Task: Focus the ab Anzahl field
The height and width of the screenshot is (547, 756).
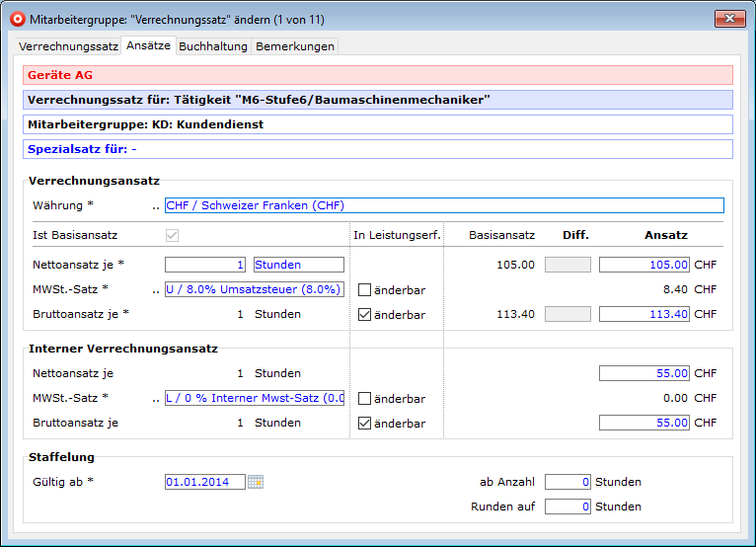Action: (x=567, y=482)
